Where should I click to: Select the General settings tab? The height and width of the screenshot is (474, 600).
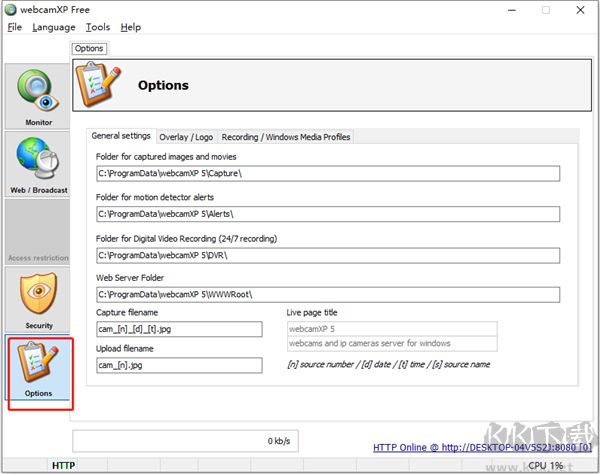(x=121, y=136)
